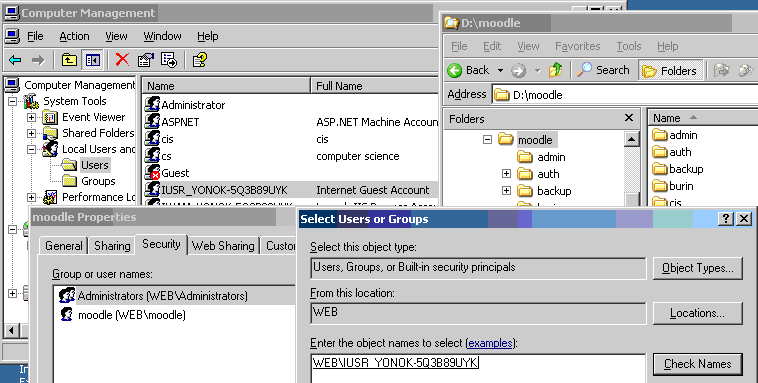
Task: Click the Back arrow in Computer Management toolbar
Action: [15, 60]
